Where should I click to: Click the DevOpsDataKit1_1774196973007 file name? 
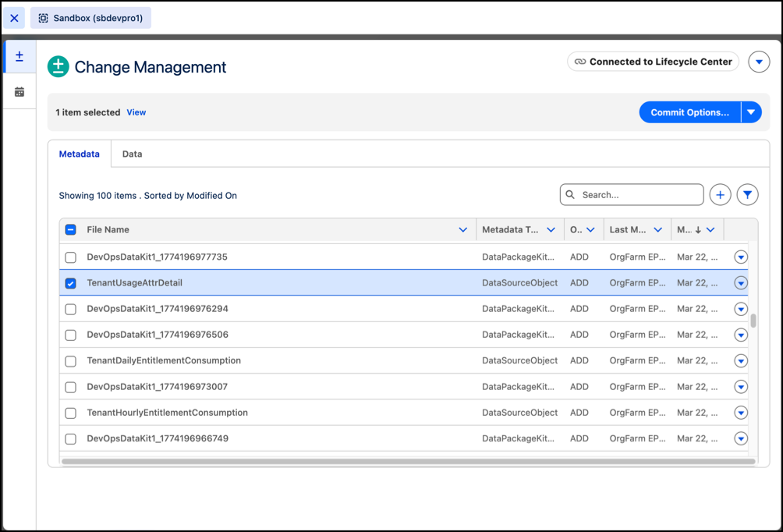(x=157, y=387)
